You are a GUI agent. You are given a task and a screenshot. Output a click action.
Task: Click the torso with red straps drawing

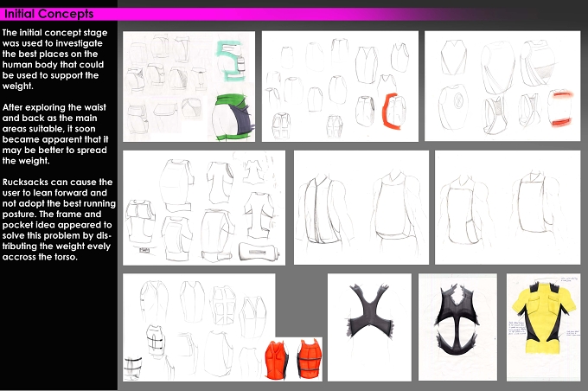pyautogui.click(x=559, y=107)
